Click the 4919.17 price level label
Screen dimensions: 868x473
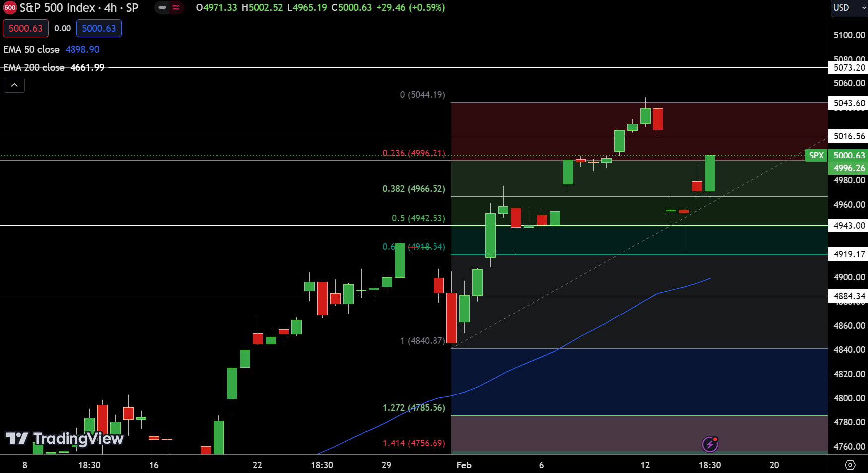(849, 254)
